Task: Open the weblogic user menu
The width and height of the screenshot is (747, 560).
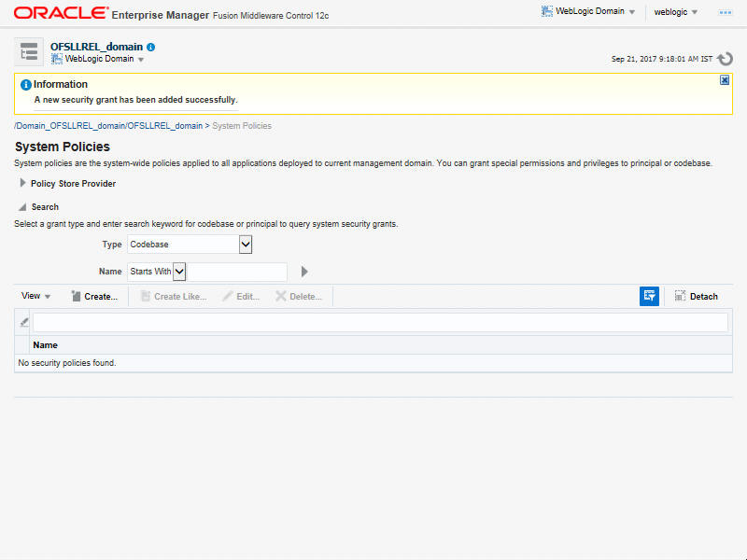Action: 675,12
